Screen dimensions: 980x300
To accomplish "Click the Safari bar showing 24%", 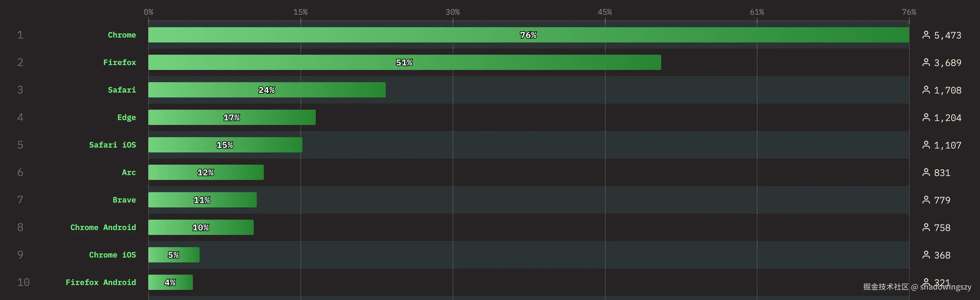I will (266, 90).
